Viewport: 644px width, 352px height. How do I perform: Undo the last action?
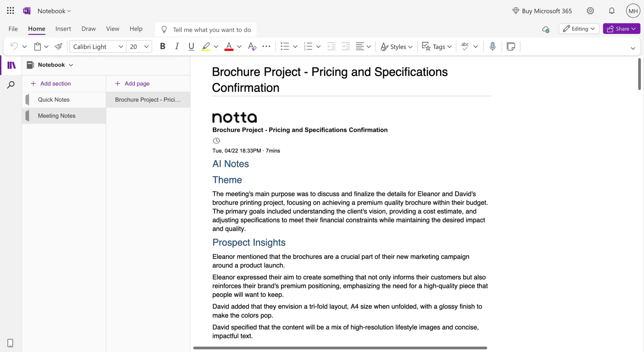14,47
